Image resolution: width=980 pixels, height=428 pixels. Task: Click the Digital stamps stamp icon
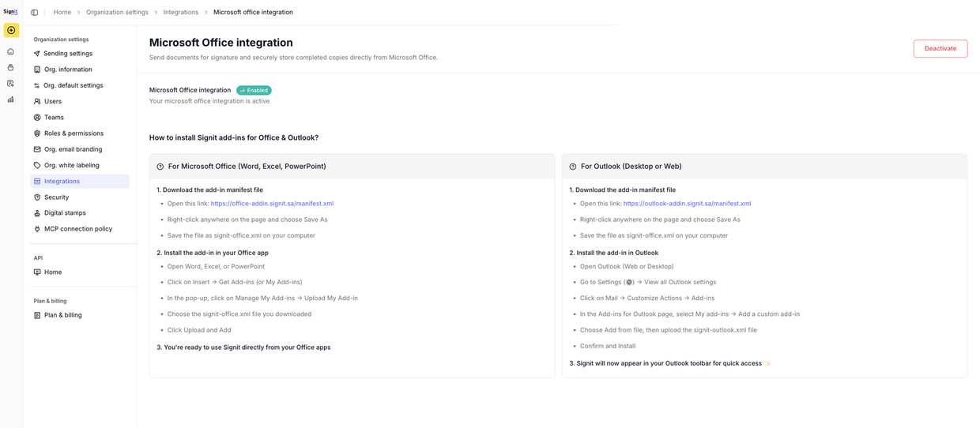pyautogui.click(x=37, y=213)
